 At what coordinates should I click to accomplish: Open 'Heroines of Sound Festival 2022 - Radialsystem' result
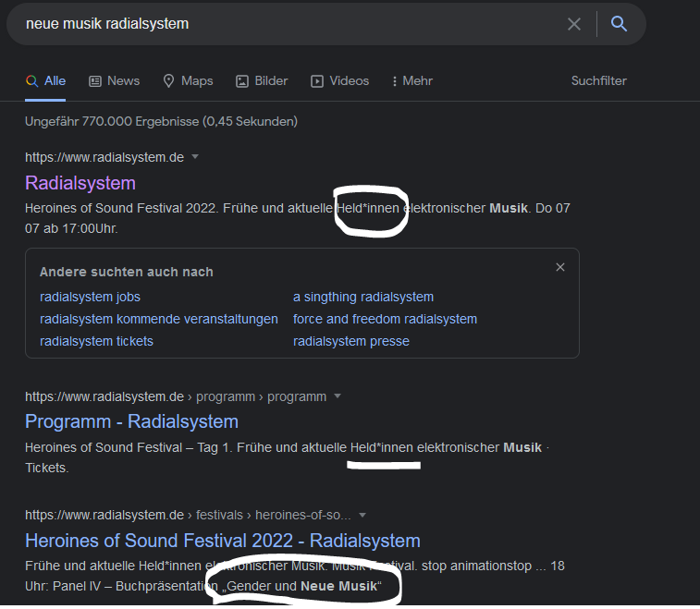point(223,541)
